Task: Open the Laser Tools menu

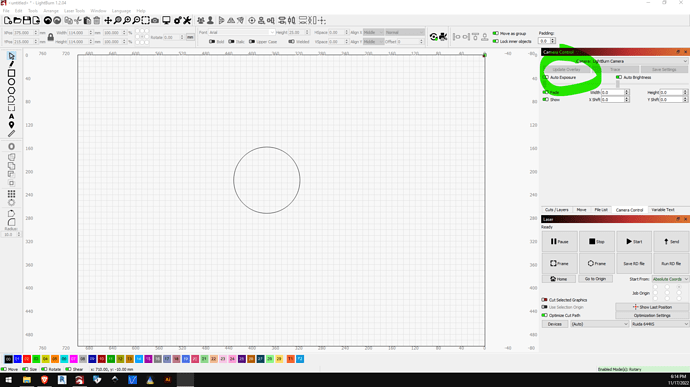Action: pyautogui.click(x=74, y=11)
